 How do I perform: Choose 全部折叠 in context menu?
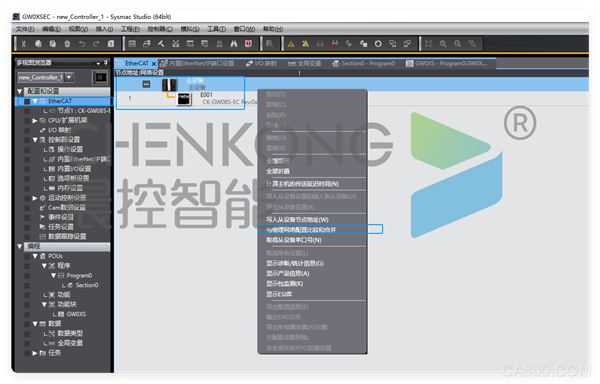point(312,171)
